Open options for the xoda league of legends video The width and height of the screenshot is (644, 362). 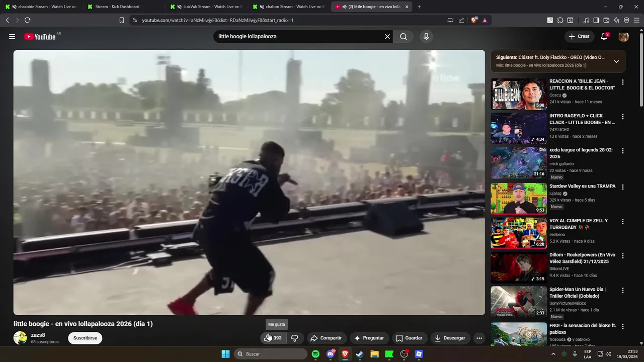click(623, 151)
